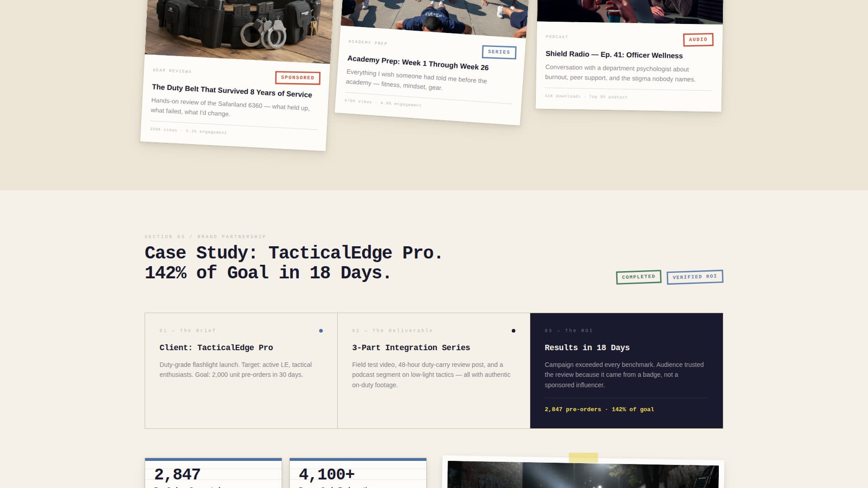Open 'Shield Radio — Ep. 41: Officer Wellness' episode

tap(614, 55)
